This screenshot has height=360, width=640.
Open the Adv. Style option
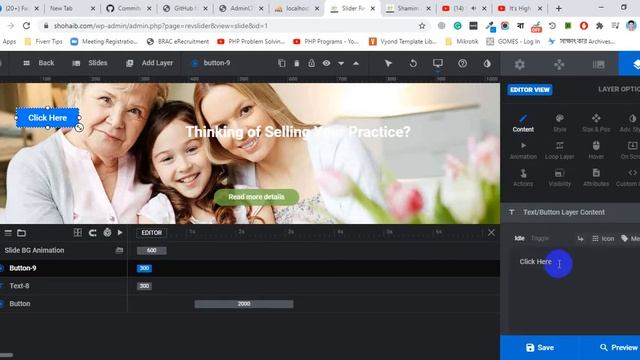631,123
